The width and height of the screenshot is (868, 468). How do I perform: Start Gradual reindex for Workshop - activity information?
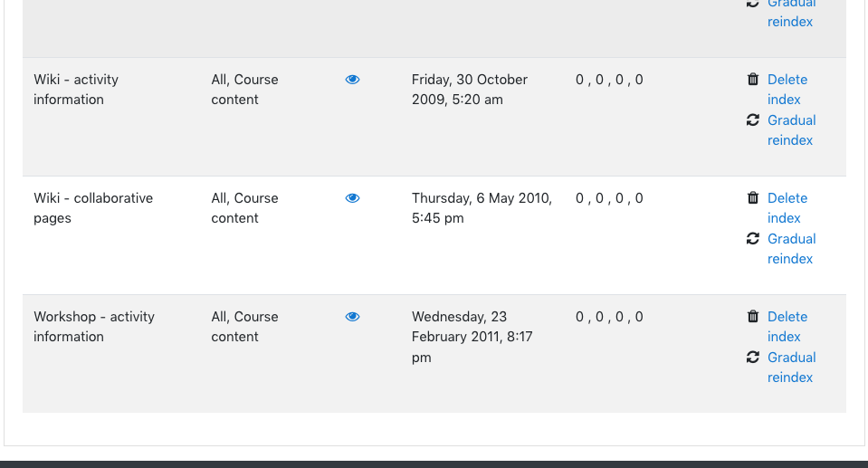792,368
